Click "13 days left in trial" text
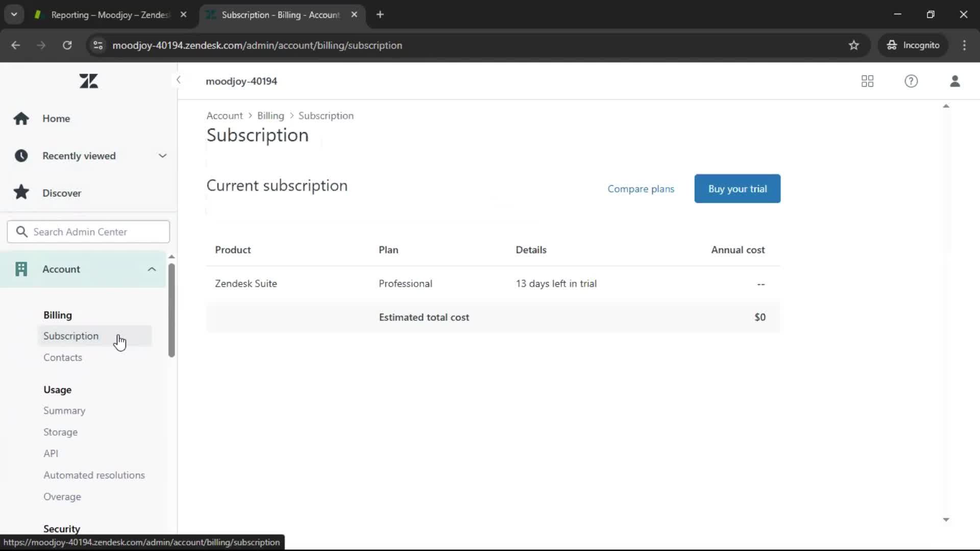This screenshot has width=980, height=551. coord(556,284)
